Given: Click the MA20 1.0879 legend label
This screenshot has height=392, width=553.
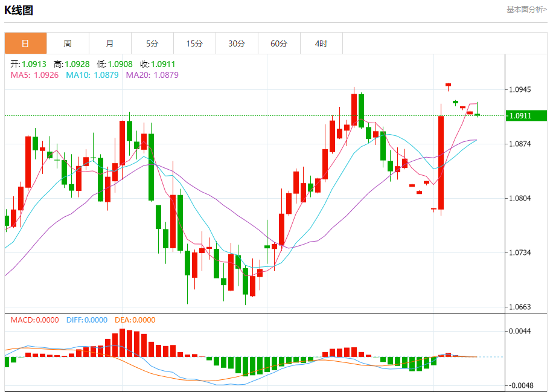Looking at the screenshot, I should [x=152, y=75].
